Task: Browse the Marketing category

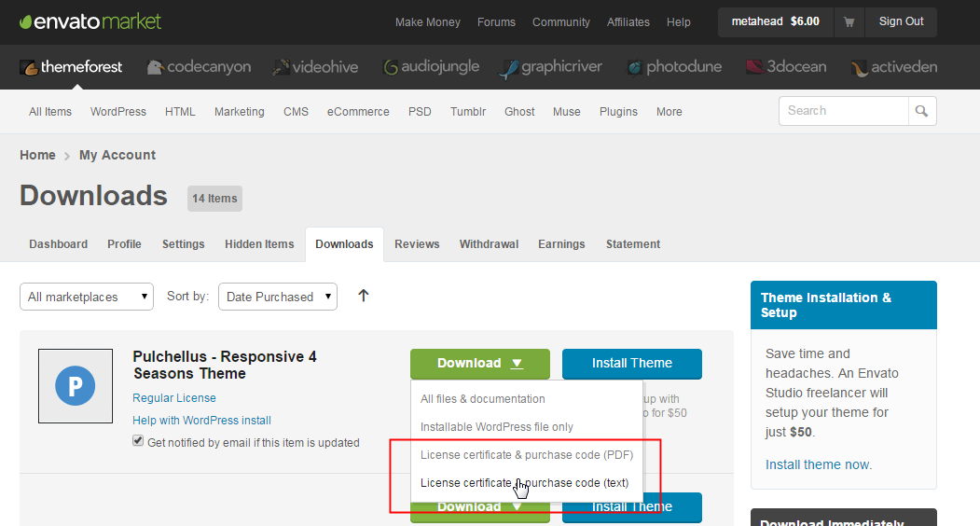Action: point(240,112)
